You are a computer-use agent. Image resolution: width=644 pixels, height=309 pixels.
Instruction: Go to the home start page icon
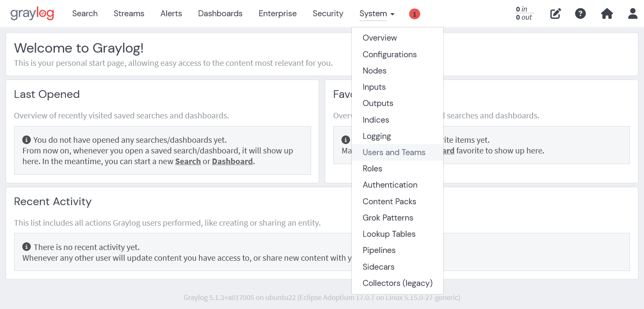[x=607, y=14]
